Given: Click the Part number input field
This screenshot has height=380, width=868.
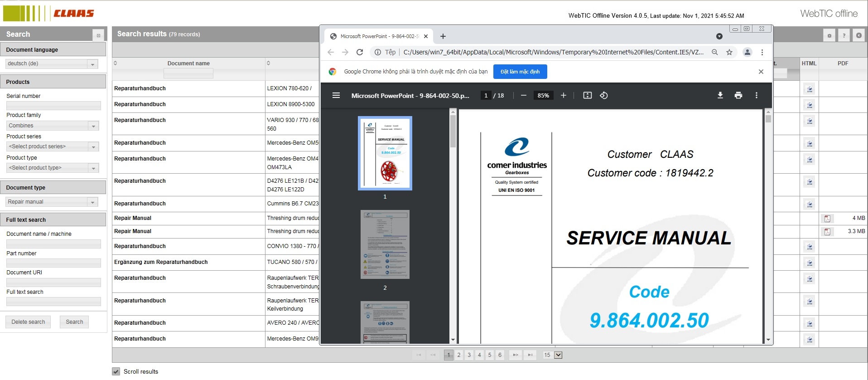Looking at the screenshot, I should click(x=53, y=263).
